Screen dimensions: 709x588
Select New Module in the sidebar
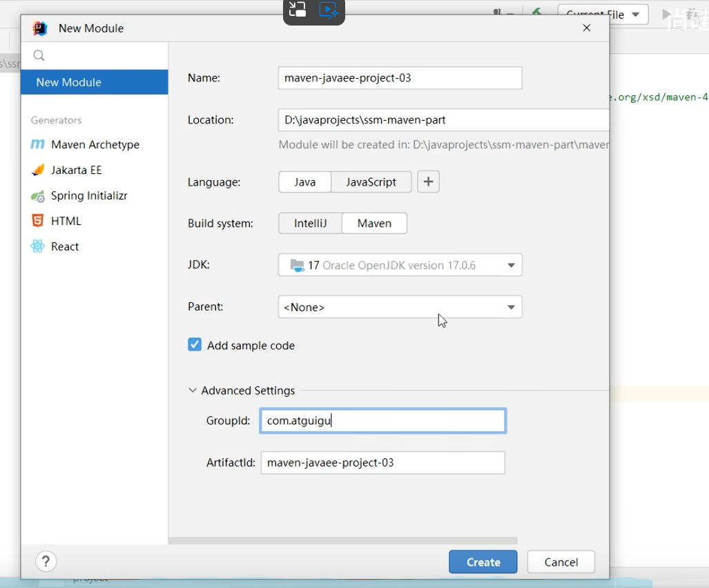[x=95, y=82]
